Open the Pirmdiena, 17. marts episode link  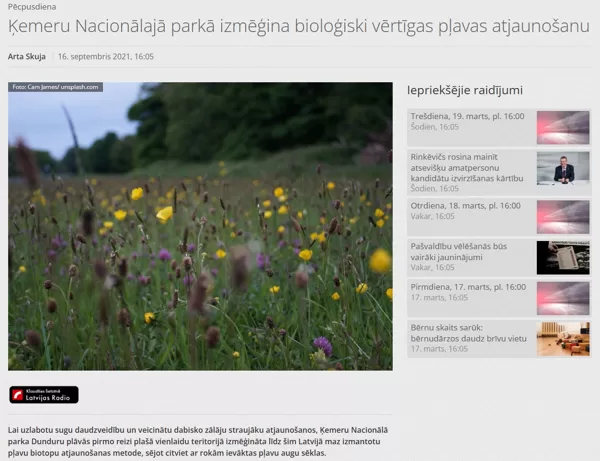coord(468,287)
